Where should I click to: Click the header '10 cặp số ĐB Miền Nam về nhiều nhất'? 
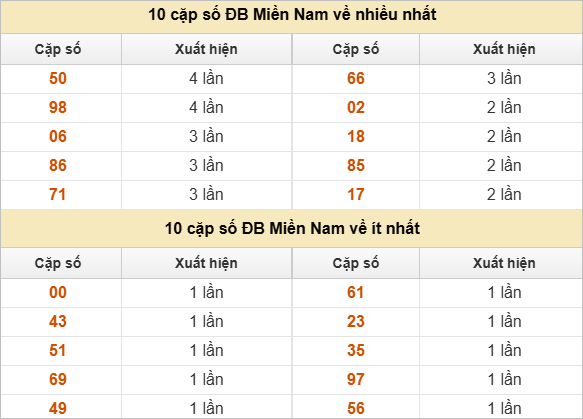pos(292,15)
